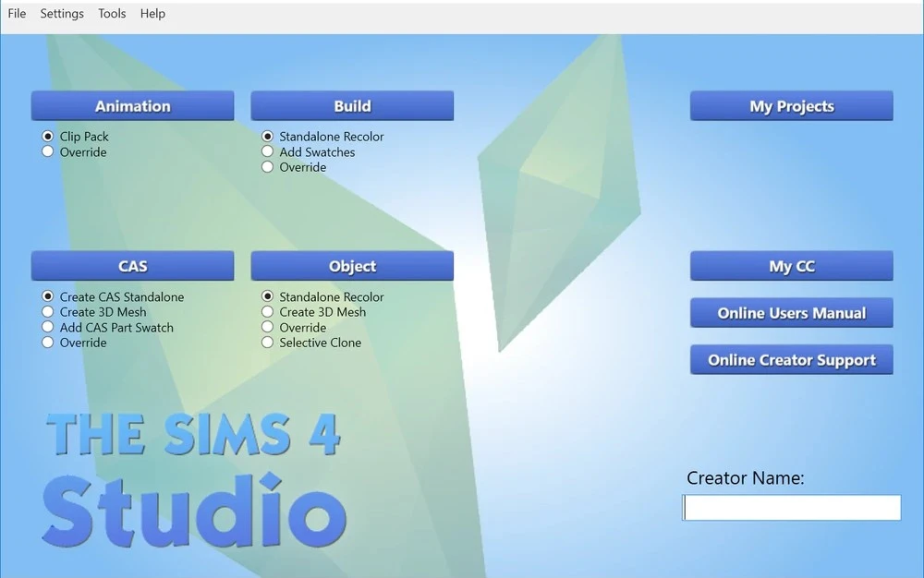This screenshot has height=578, width=924.
Task: Open the File menu
Action: 17,13
